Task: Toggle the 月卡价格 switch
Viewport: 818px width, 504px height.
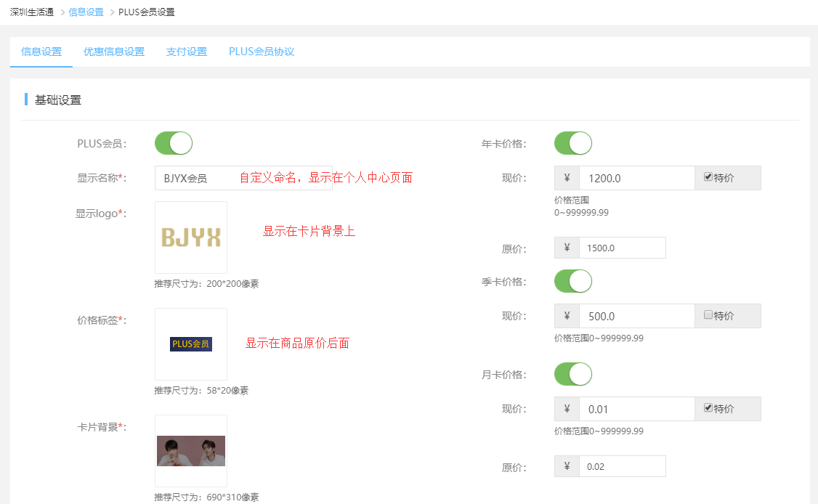Action: tap(572, 374)
